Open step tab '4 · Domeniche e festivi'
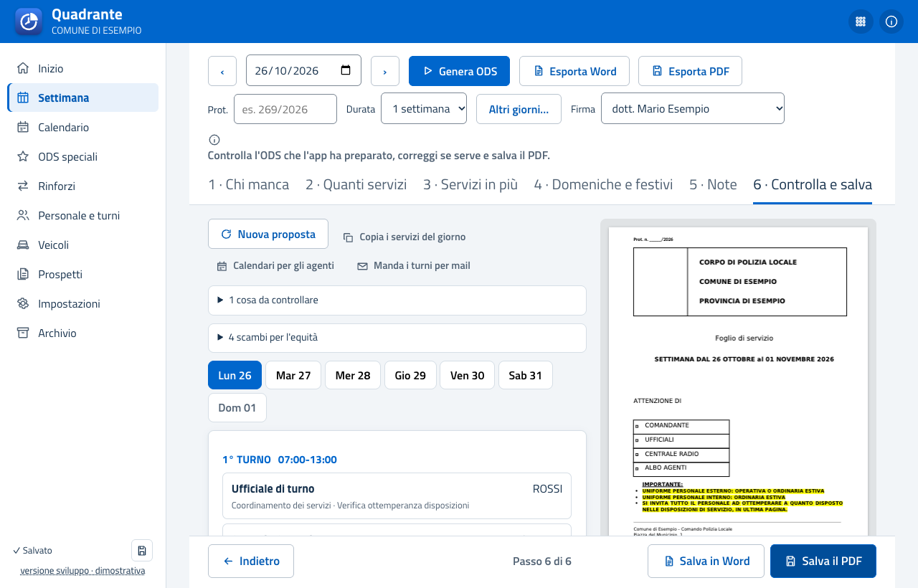This screenshot has height=588, width=918. coord(603,184)
